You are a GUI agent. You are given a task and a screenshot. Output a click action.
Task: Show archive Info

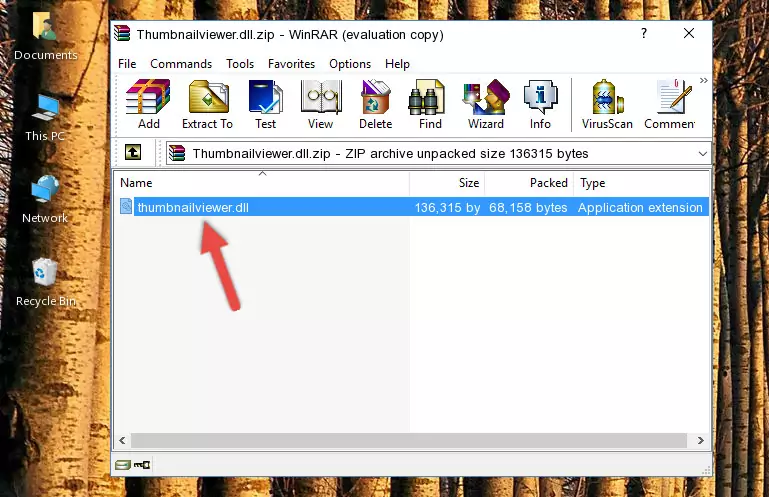click(540, 104)
